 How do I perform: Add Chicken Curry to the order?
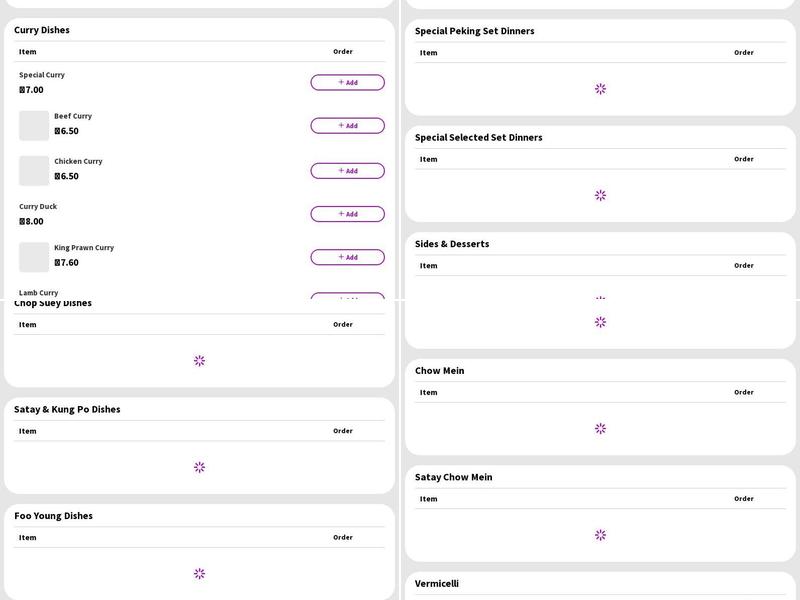[x=347, y=171]
